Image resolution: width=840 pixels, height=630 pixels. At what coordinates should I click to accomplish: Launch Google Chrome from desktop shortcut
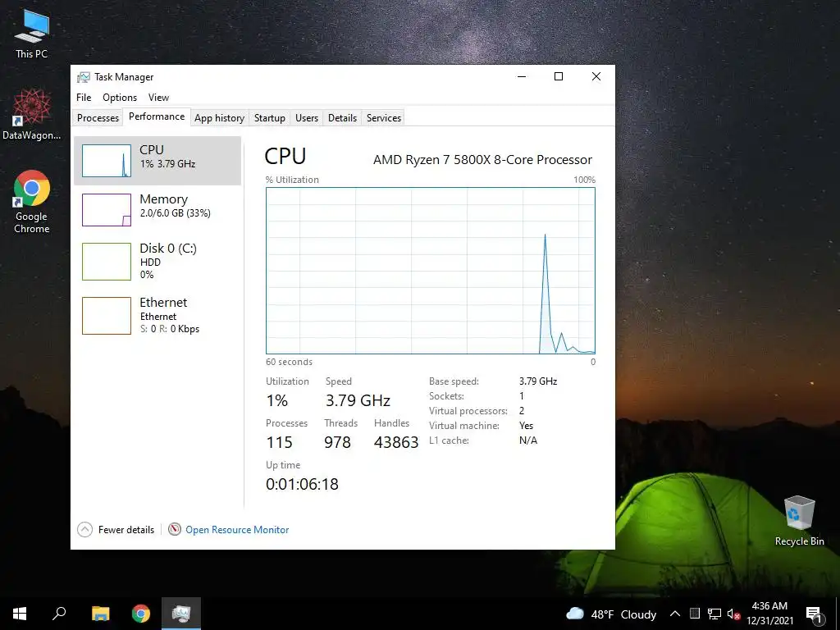click(32, 202)
